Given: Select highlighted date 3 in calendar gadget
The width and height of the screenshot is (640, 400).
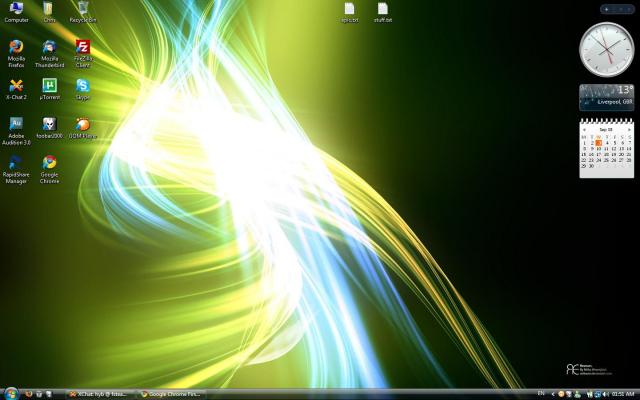Looking at the screenshot, I should click(599, 143).
